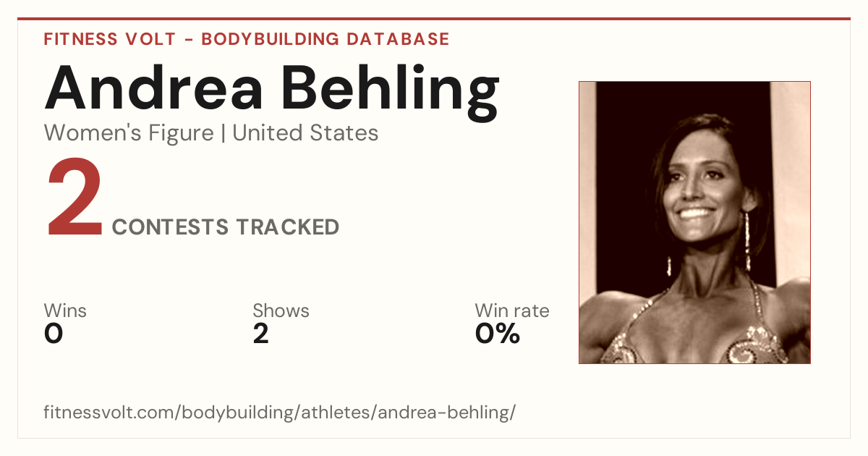868x456 pixels.
Task: Select the Win rate stat label
Action: tap(512, 311)
